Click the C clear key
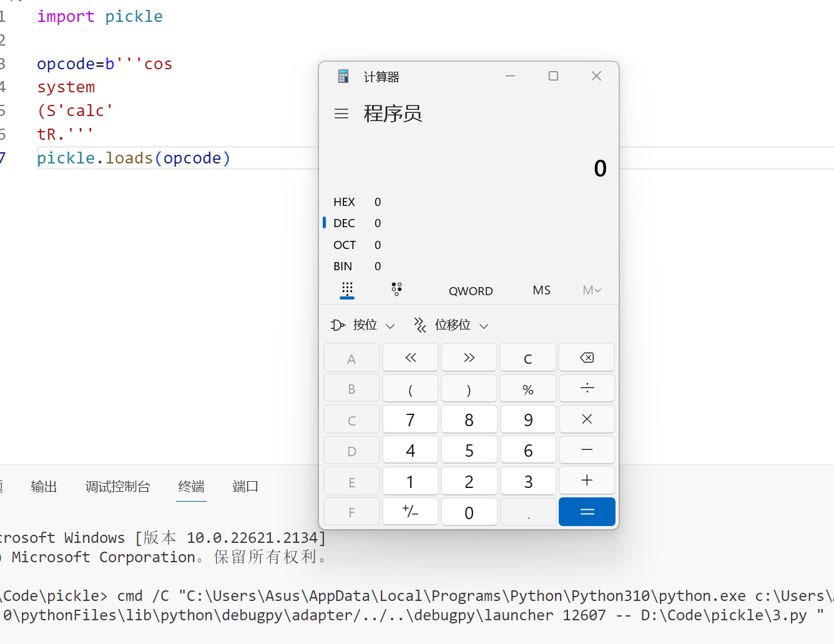Viewport: 834px width, 644px height. click(x=528, y=358)
